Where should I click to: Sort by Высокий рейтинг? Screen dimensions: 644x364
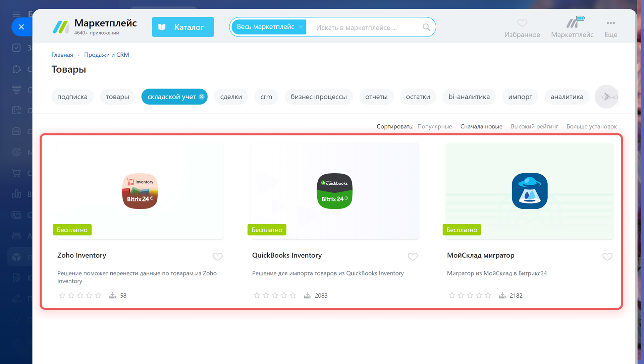[534, 126]
